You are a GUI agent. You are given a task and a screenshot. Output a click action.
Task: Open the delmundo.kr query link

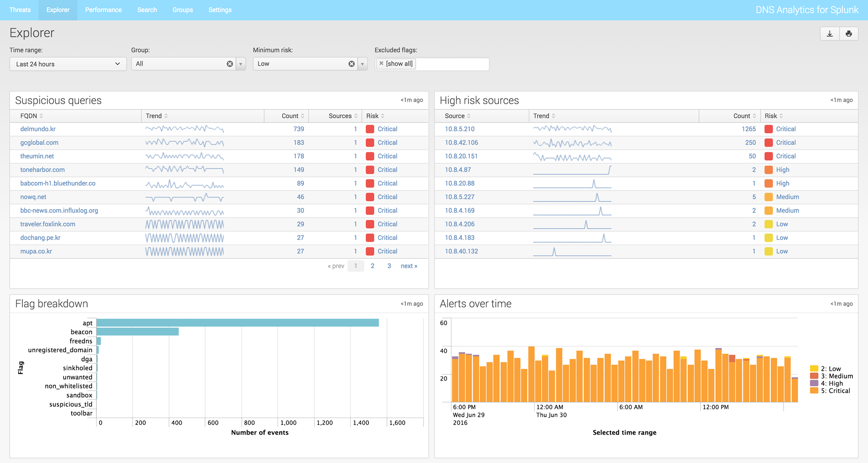click(x=38, y=129)
